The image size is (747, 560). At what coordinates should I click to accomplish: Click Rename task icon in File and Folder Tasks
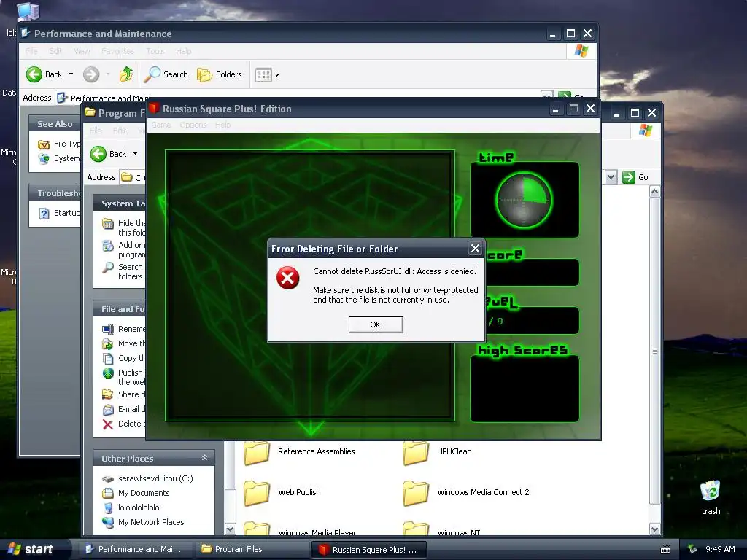(x=108, y=329)
